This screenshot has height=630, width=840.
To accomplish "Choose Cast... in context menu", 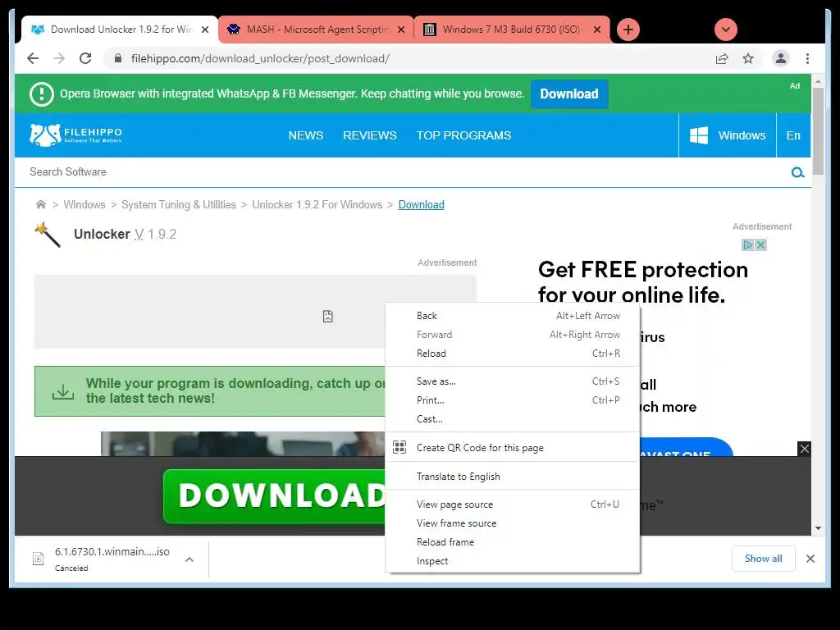I will coord(513,418).
